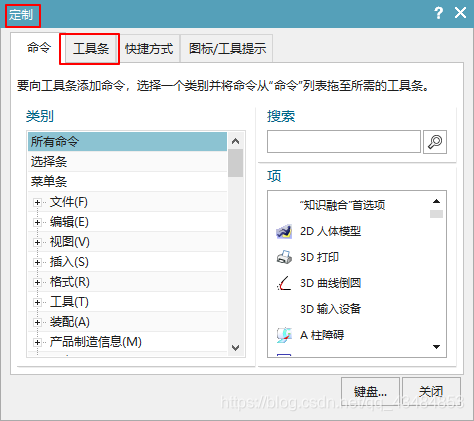Click the 3D 打印 printer icon

tap(284, 257)
